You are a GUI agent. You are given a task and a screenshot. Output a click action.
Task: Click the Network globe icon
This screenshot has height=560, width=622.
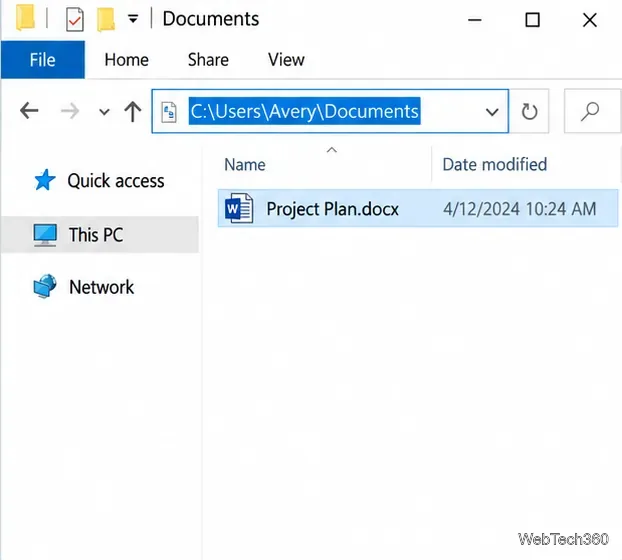pos(45,286)
